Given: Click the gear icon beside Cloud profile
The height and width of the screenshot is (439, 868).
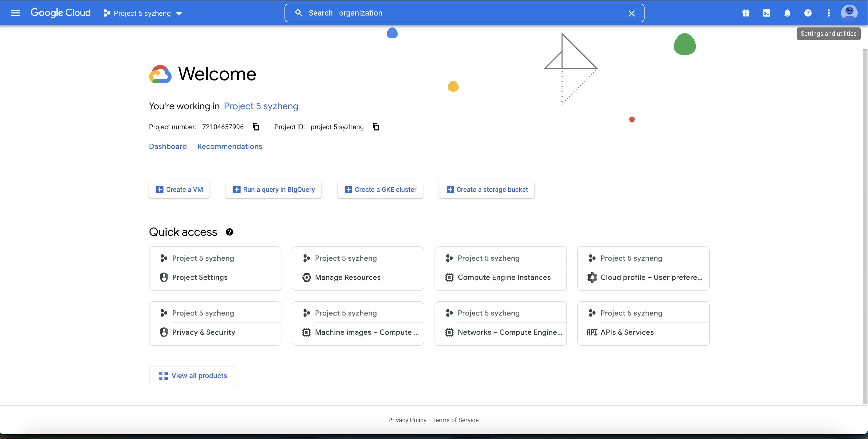Looking at the screenshot, I should pyautogui.click(x=592, y=277).
